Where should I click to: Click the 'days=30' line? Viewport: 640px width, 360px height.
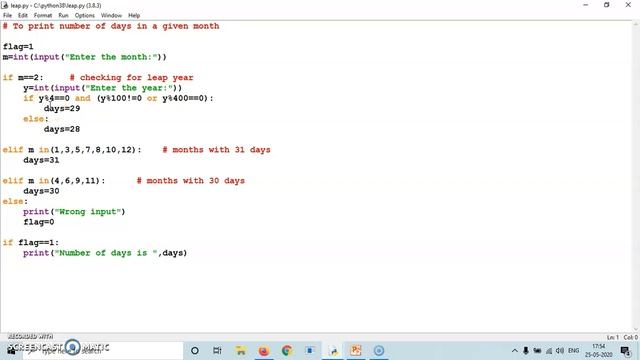click(41, 191)
